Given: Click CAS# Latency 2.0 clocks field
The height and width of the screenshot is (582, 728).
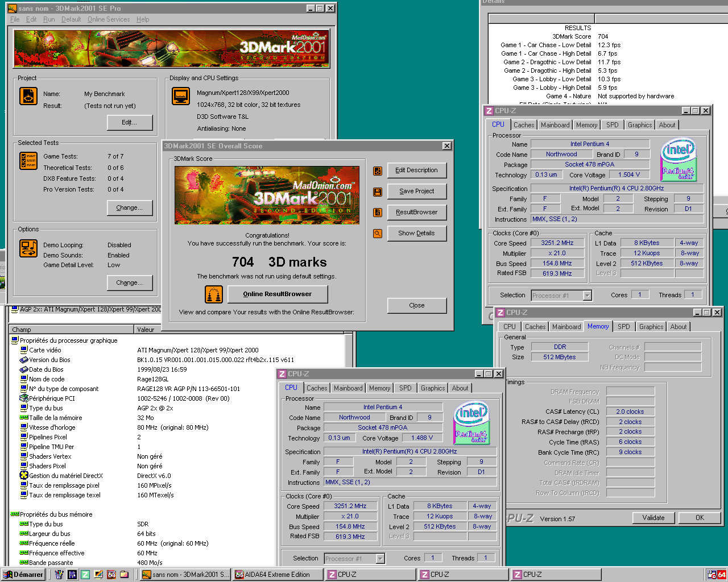Looking at the screenshot, I should point(630,411).
